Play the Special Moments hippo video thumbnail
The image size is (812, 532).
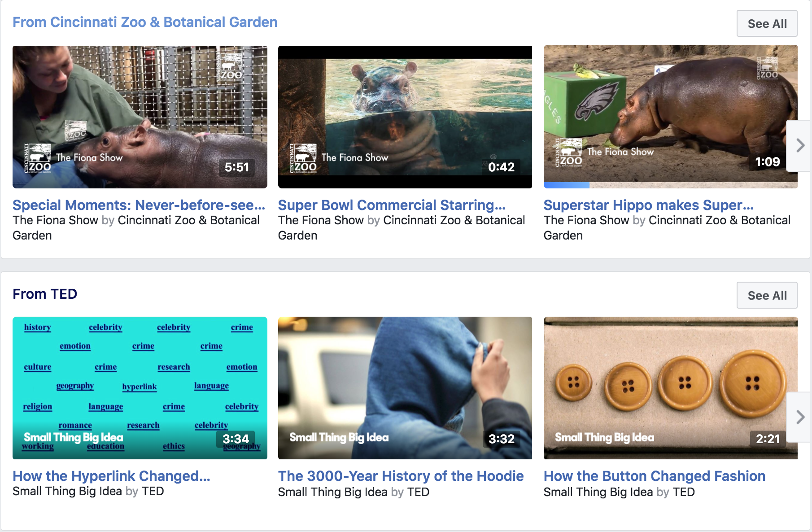tap(140, 117)
